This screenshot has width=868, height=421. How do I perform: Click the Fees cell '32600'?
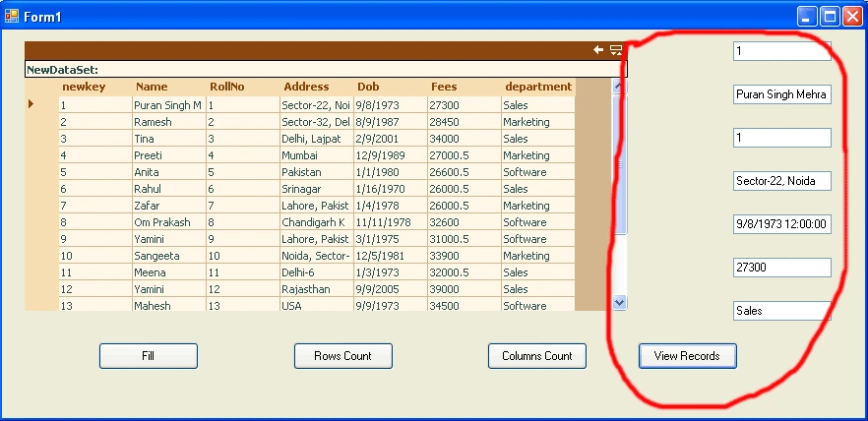(465, 222)
